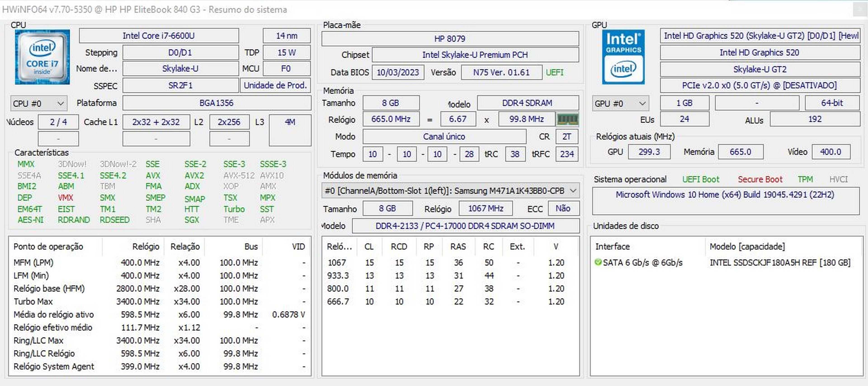The image size is (868, 386).
Task: Click the TPM indicator
Action: (805, 179)
